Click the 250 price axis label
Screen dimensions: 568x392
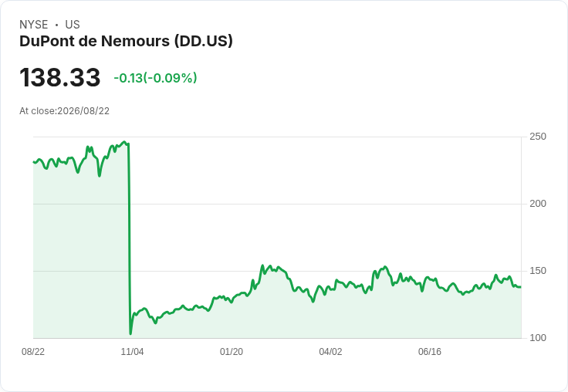(x=538, y=137)
